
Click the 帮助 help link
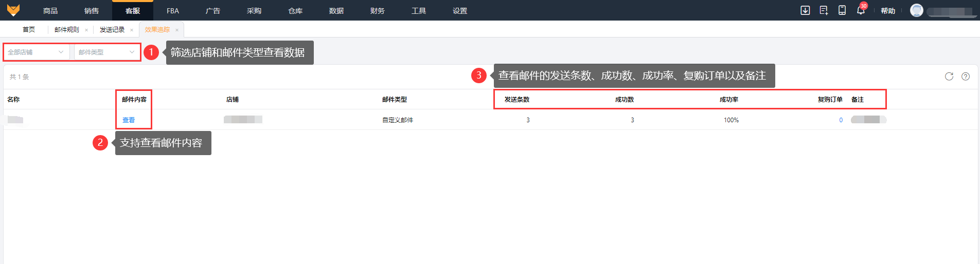(888, 11)
